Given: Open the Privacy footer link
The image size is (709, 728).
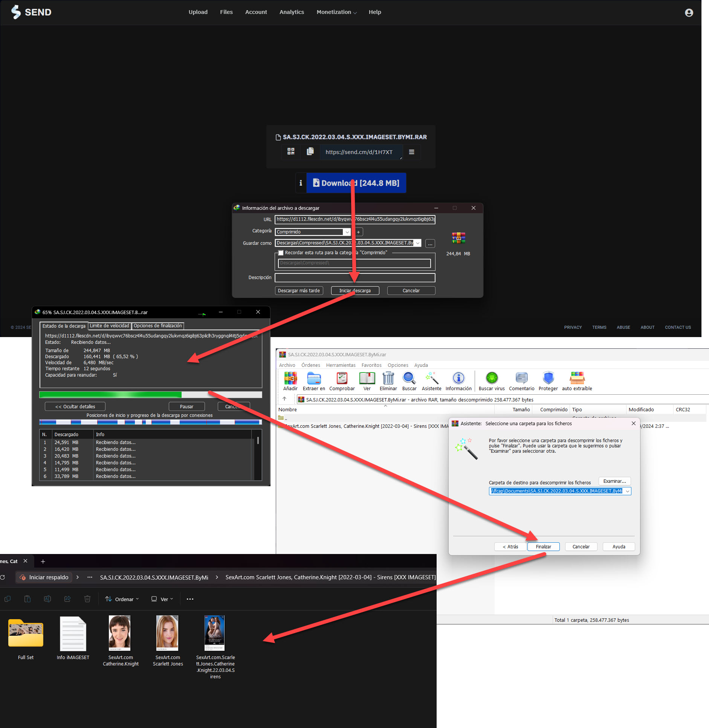Looking at the screenshot, I should coord(573,327).
